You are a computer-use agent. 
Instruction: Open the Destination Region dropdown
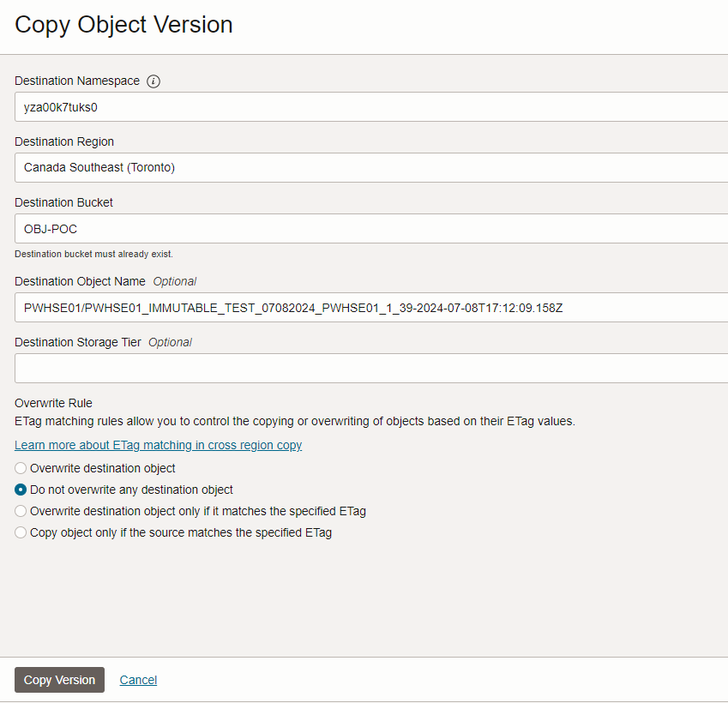(x=370, y=167)
